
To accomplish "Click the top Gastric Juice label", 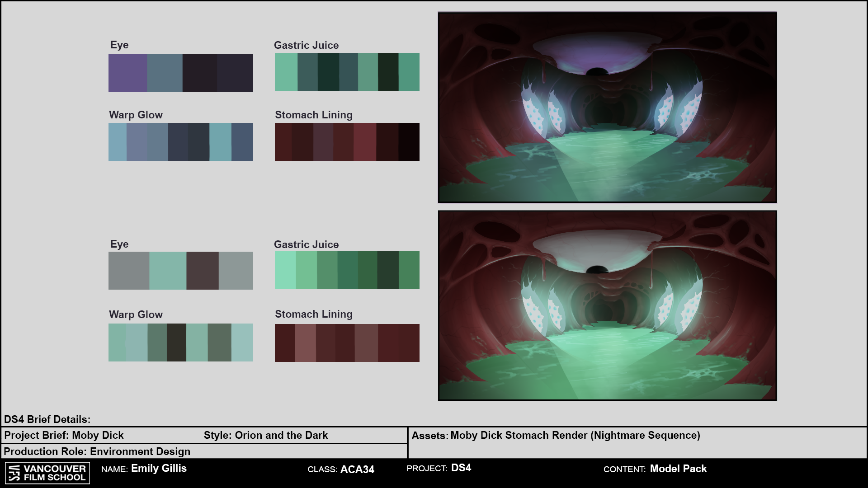I will (306, 45).
